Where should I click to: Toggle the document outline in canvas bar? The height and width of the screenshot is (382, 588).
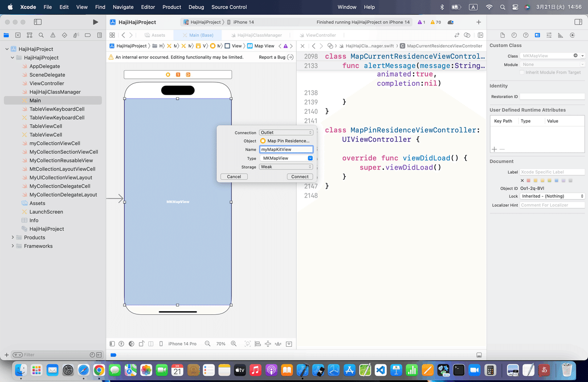(112, 344)
